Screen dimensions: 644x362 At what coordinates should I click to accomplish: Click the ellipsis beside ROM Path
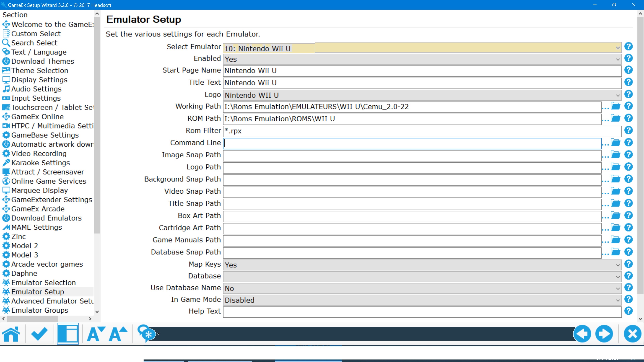(x=605, y=120)
